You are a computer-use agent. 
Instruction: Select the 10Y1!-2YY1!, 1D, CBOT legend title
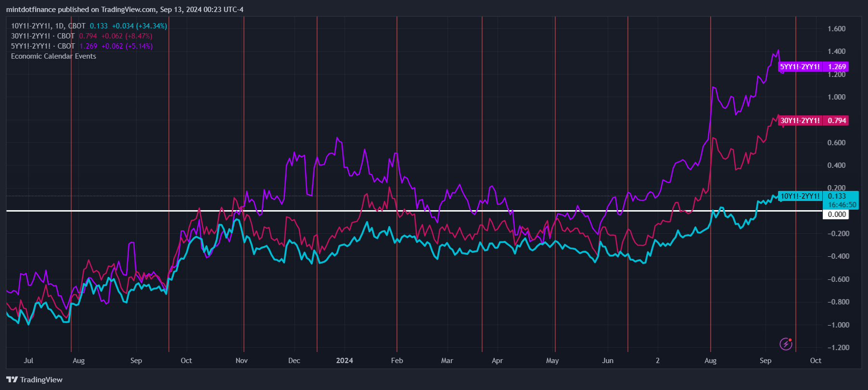pyautogui.click(x=48, y=26)
